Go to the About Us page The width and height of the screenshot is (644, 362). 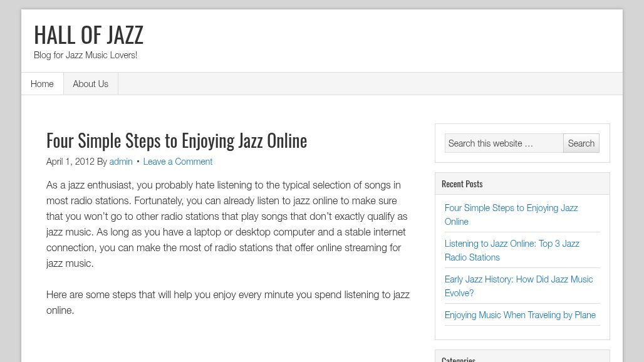90,84
